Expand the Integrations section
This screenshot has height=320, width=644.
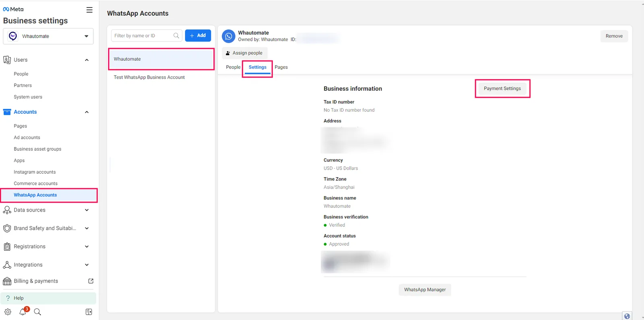(x=87, y=265)
